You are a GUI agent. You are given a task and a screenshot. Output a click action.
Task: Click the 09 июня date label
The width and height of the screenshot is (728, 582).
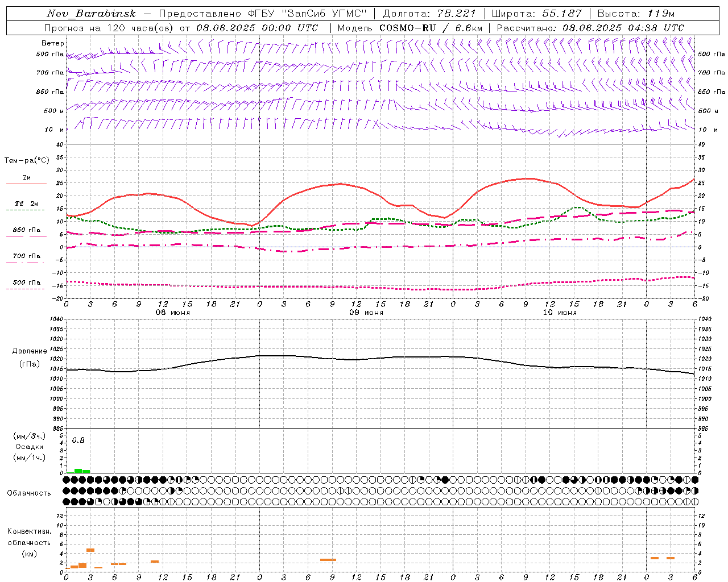coord(366,313)
